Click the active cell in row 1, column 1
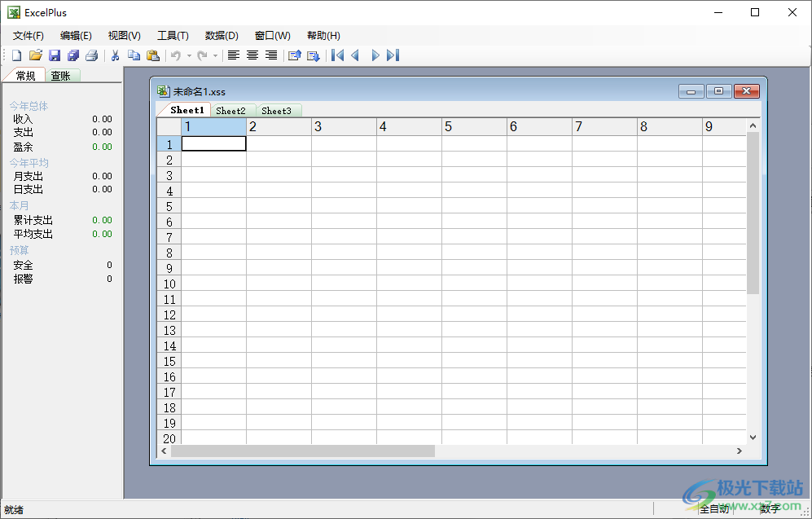The height and width of the screenshot is (519, 812). [x=214, y=143]
